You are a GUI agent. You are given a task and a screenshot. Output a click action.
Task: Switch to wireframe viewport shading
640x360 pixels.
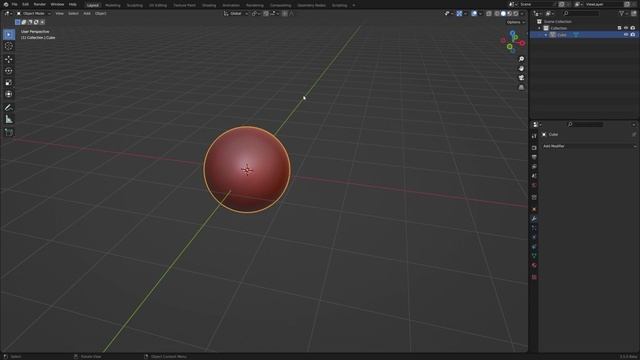point(497,13)
